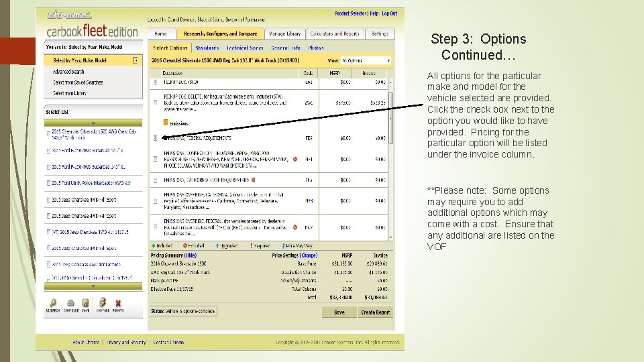Click the options table scroll up arrow
The height and width of the screenshot is (362, 644).
click(x=390, y=82)
